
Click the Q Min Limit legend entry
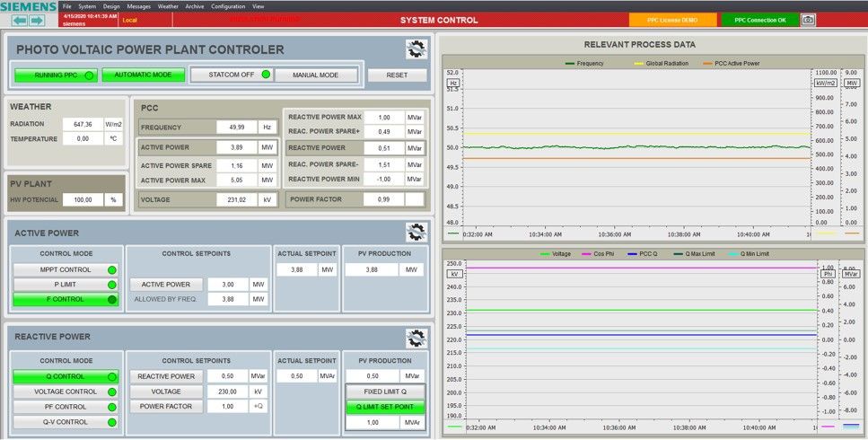coord(750,254)
